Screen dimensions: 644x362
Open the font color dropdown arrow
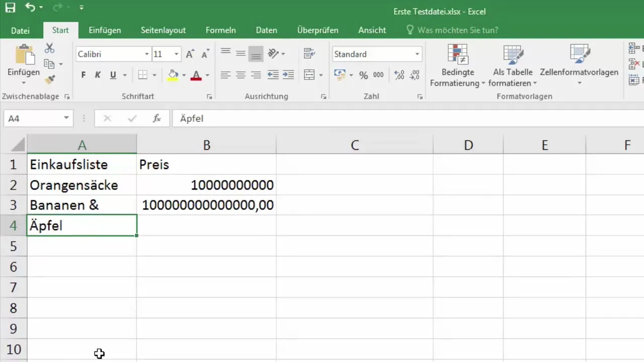207,75
